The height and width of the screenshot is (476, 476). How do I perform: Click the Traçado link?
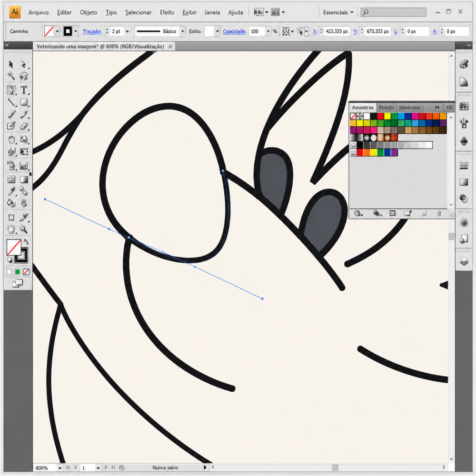pos(92,31)
